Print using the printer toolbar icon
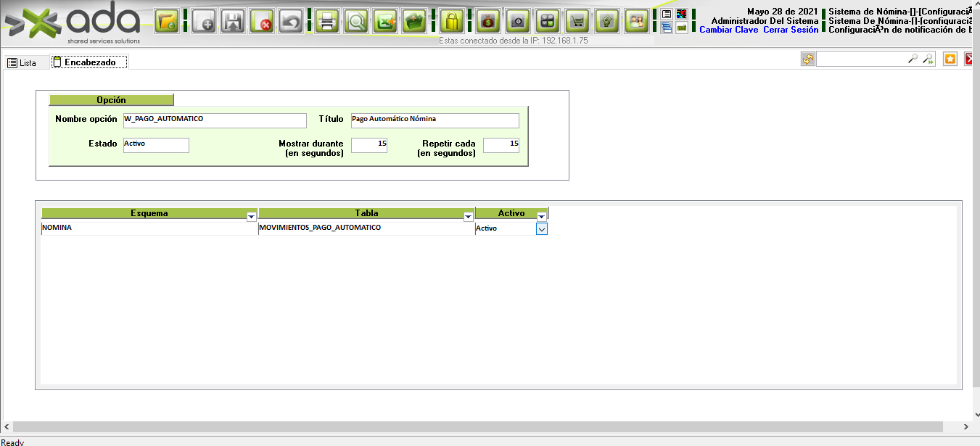The height and width of the screenshot is (446, 980). coord(326,21)
